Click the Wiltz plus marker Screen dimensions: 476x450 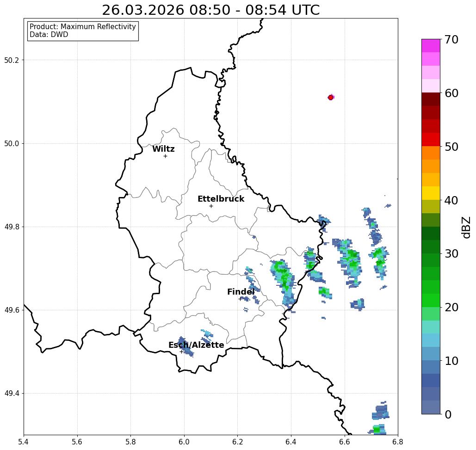click(165, 156)
